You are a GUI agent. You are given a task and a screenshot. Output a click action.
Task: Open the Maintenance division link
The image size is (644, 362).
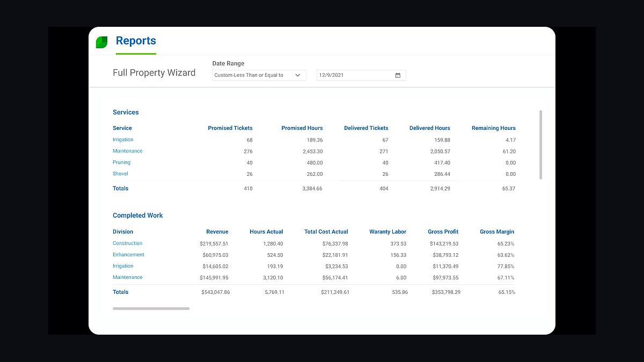point(128,277)
